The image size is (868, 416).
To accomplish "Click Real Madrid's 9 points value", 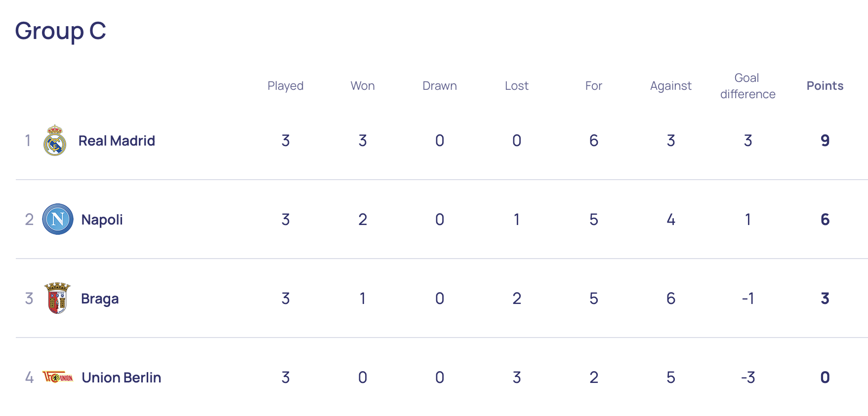I will pyautogui.click(x=825, y=141).
